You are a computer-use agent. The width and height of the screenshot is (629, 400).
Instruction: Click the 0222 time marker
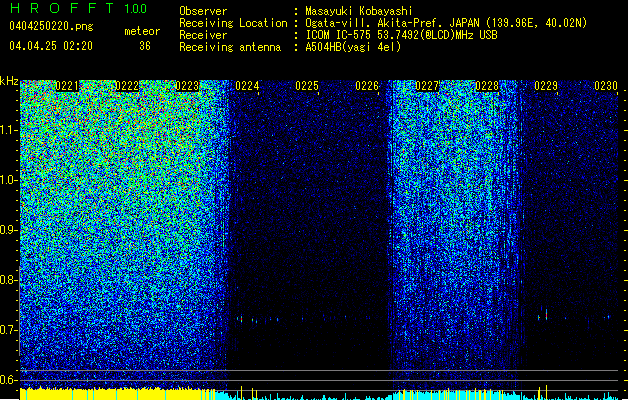[127, 86]
